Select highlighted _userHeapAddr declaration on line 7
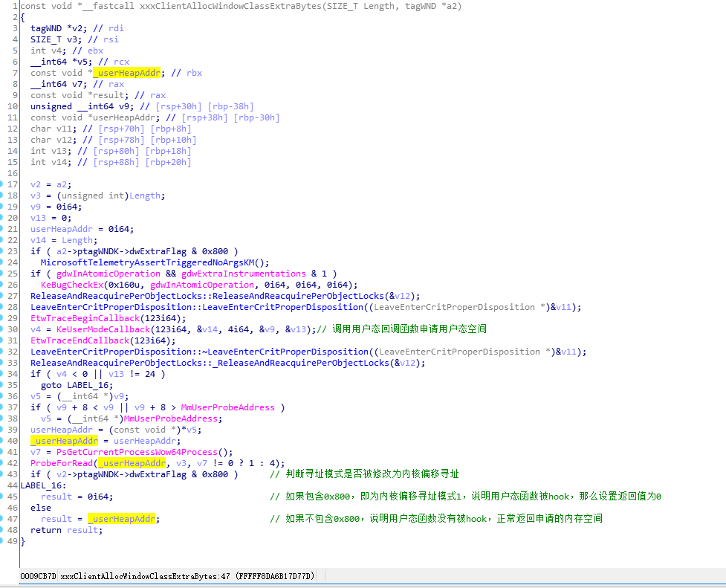The image size is (726, 588). pos(126,73)
